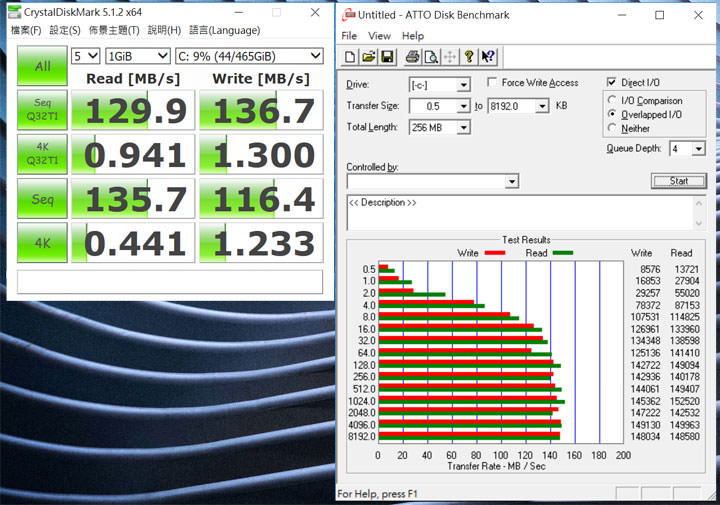Select the Neither radio option
This screenshot has width=720, height=505.
[612, 129]
